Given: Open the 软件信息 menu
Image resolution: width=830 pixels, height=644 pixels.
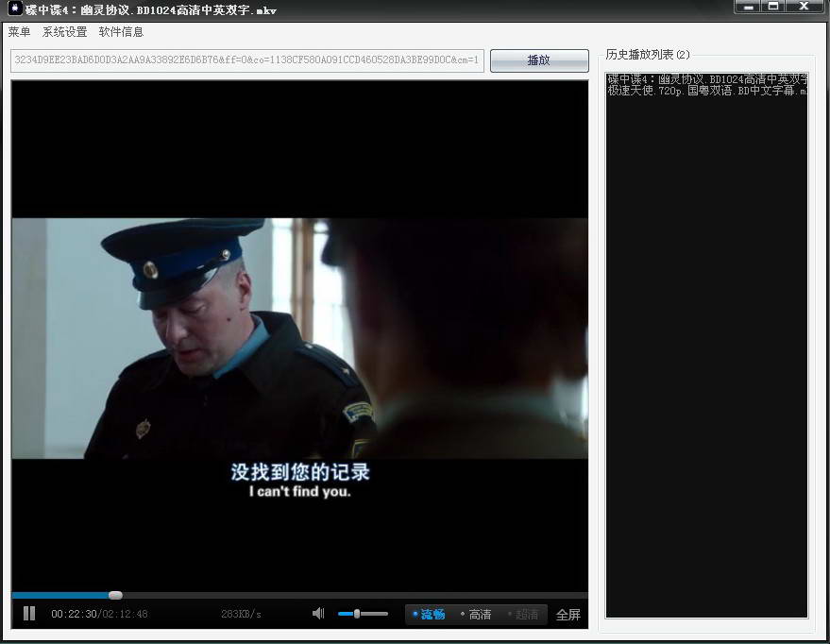Looking at the screenshot, I should pyautogui.click(x=121, y=32).
